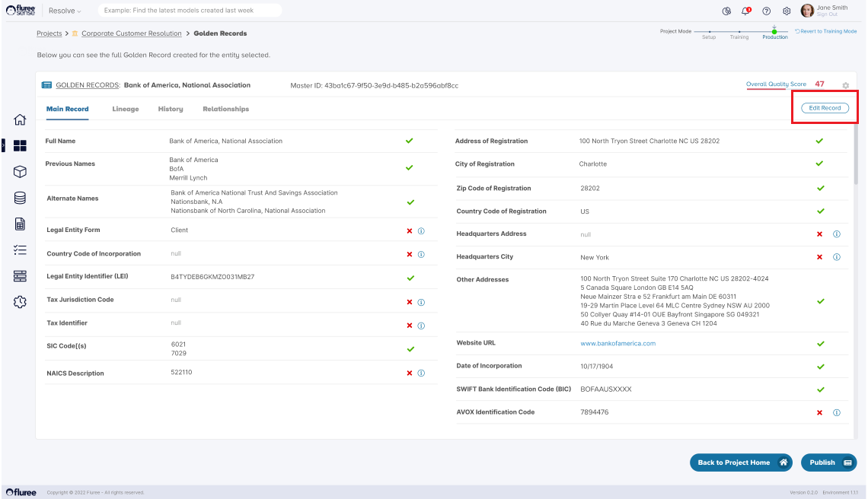Viewport: 868px width, 499px height.
Task: Open the 3D cube icon in the sidebar
Action: coord(21,172)
